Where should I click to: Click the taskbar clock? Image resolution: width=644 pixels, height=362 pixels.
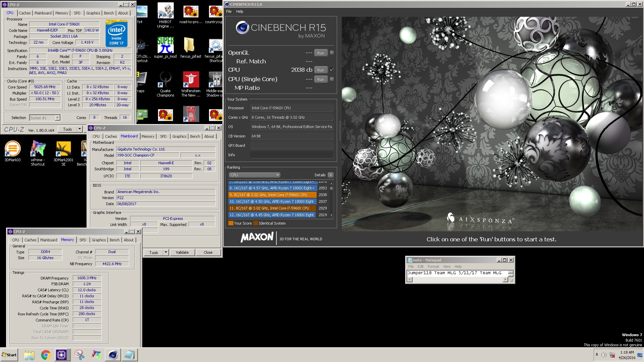click(x=627, y=355)
